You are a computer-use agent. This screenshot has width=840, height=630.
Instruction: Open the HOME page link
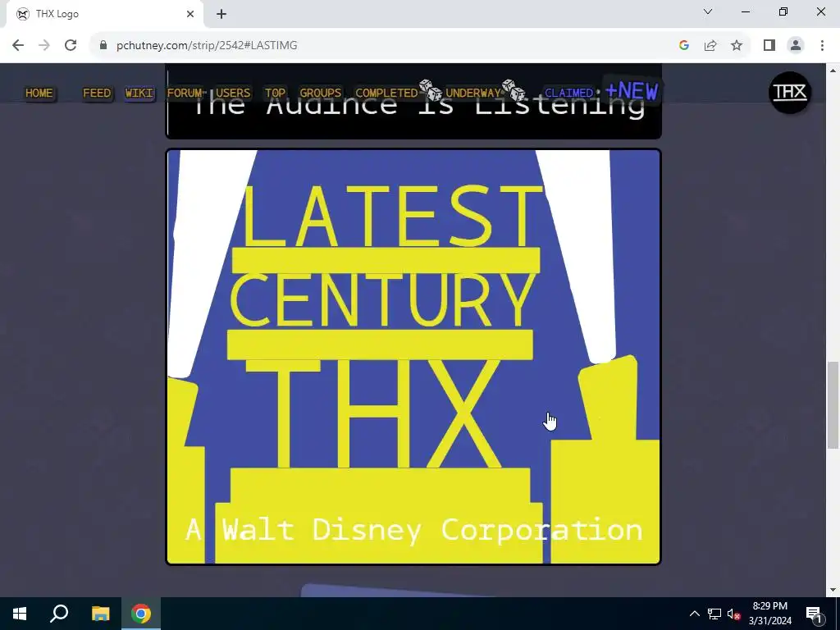tap(39, 94)
